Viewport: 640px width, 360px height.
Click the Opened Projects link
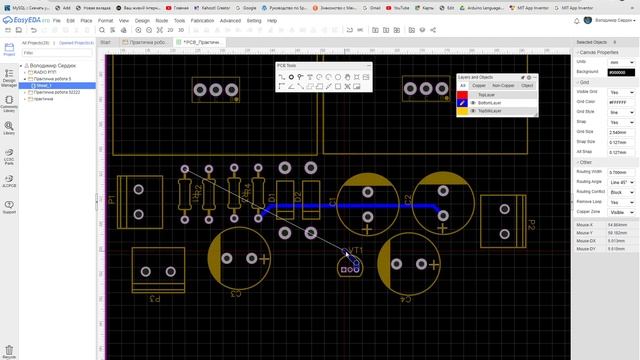click(76, 43)
